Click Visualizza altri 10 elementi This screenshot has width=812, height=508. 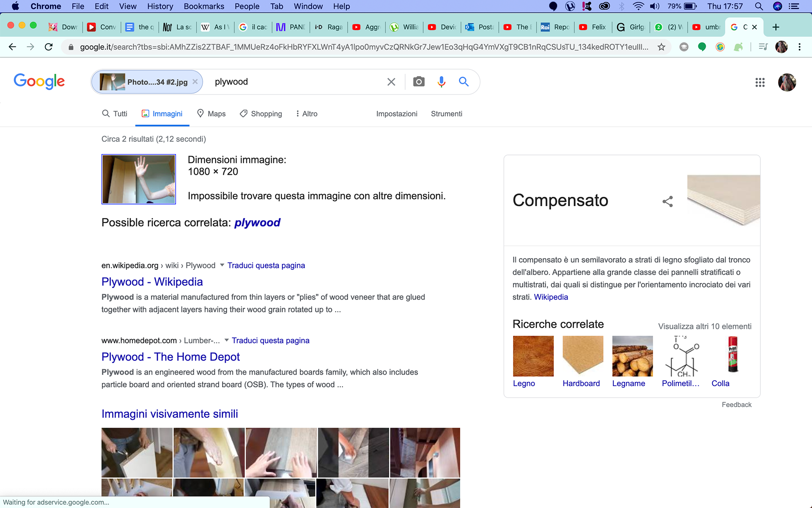(x=705, y=326)
